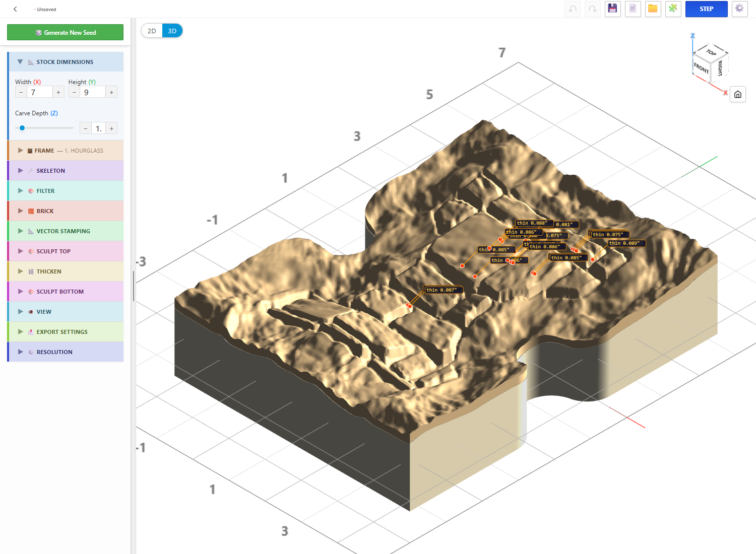Expand the Sculpt Bottom section

66,292
